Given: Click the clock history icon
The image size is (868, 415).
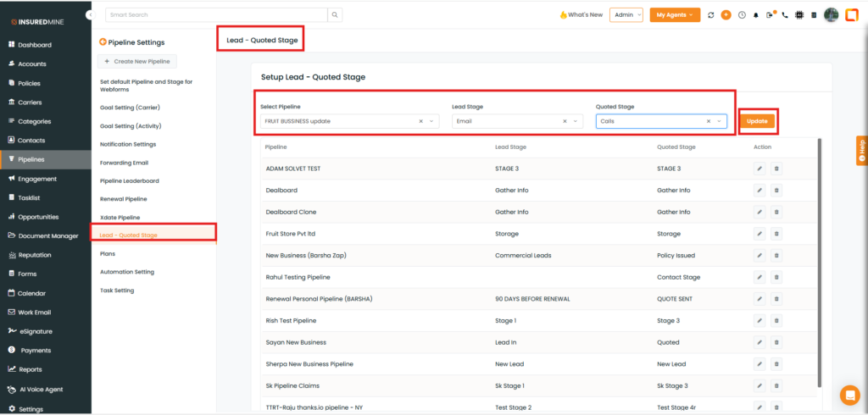Looking at the screenshot, I should click(742, 15).
